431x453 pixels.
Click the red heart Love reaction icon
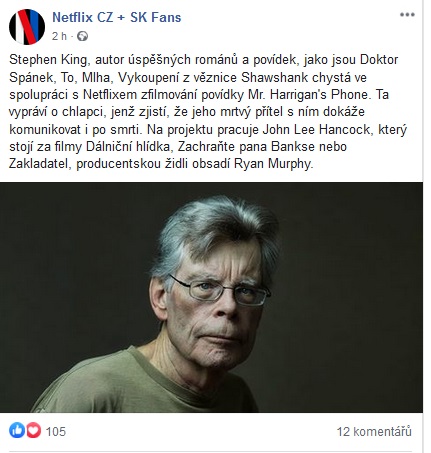33,430
